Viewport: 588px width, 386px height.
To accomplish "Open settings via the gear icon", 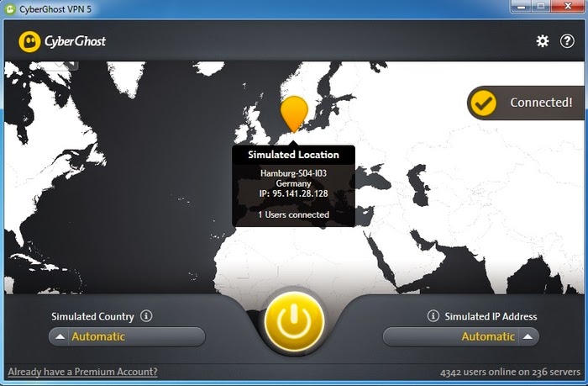I will point(543,41).
